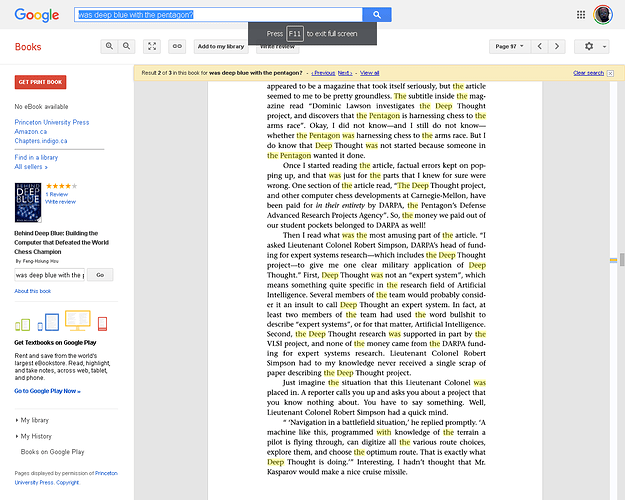Screen dimensions: 625x500
Task: Expand All sellers list
Action: 31,167
